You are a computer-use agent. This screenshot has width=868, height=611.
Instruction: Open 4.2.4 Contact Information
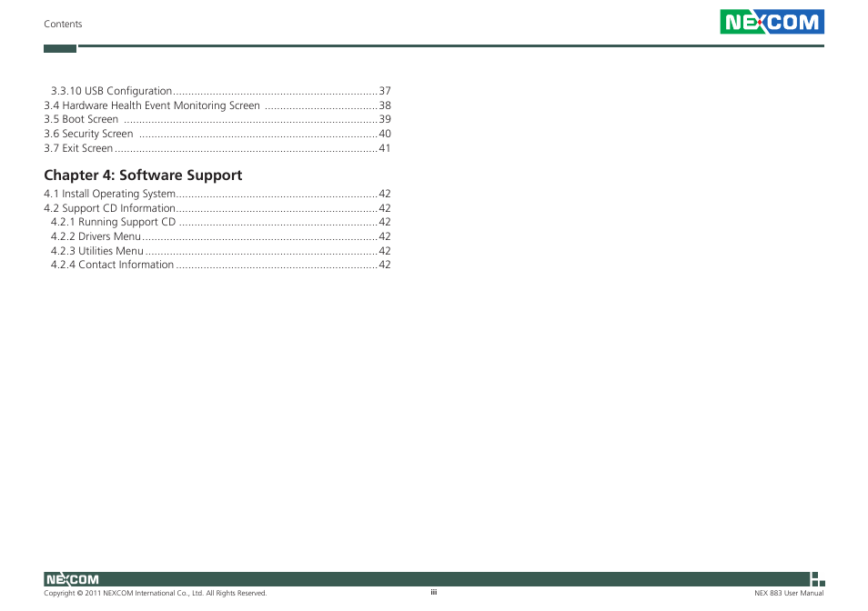[221, 265]
